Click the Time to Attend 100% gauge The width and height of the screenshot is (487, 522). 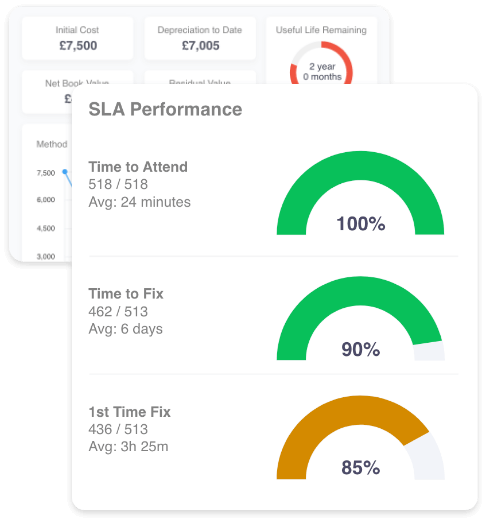(360, 193)
